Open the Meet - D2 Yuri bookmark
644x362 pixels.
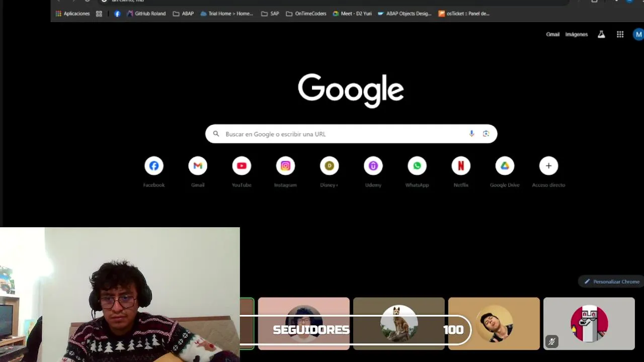coord(352,14)
